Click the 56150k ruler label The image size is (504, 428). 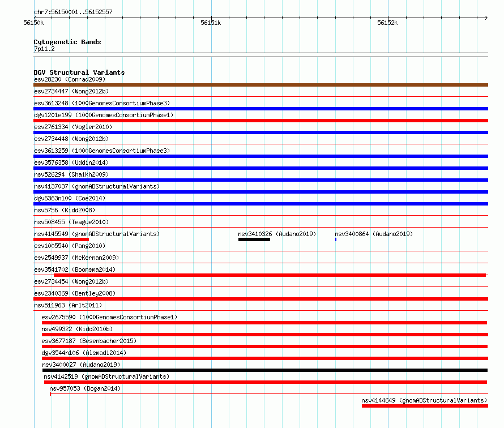coord(33,23)
